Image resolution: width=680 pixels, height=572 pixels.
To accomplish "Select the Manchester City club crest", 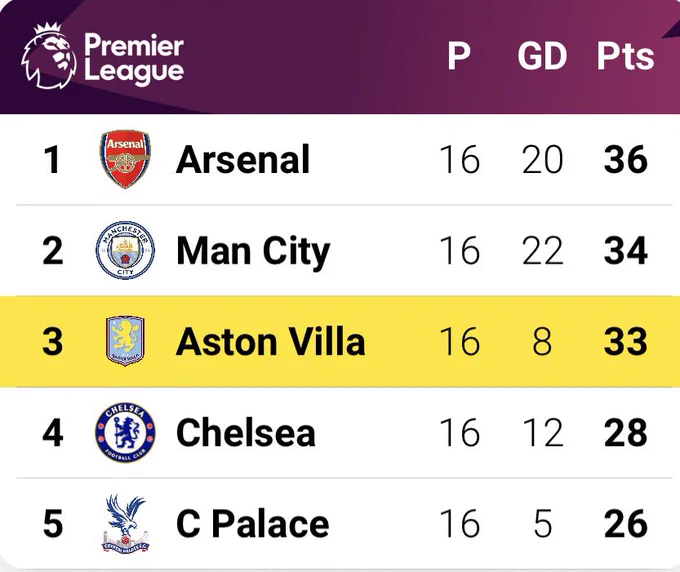I will 125,250.
